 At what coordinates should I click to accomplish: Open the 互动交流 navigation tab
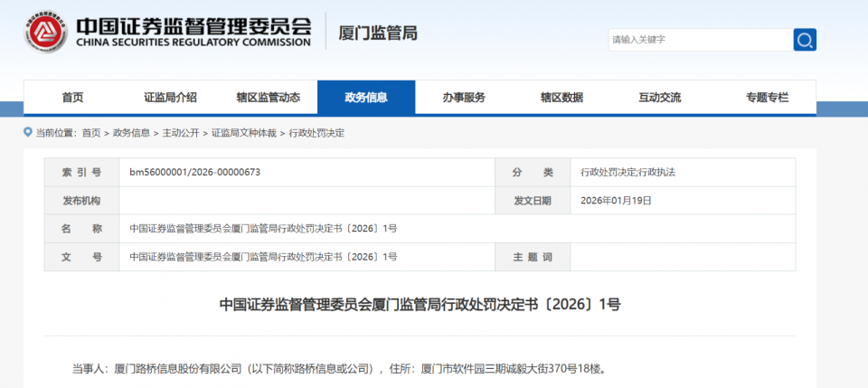(x=659, y=98)
